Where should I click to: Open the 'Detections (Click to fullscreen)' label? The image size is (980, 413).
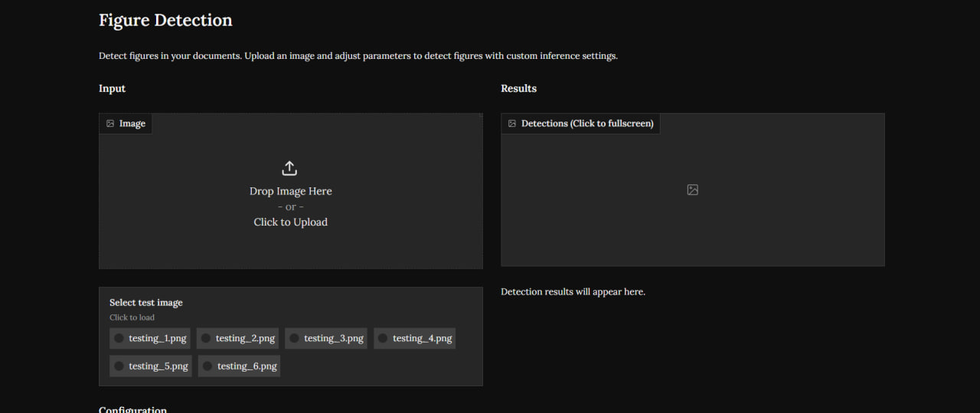pyautogui.click(x=580, y=123)
